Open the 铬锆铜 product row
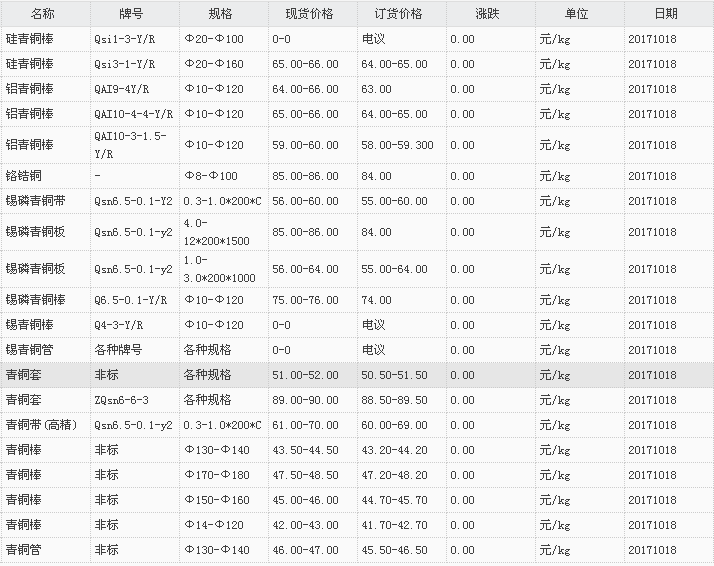714x566 pixels. point(23,176)
